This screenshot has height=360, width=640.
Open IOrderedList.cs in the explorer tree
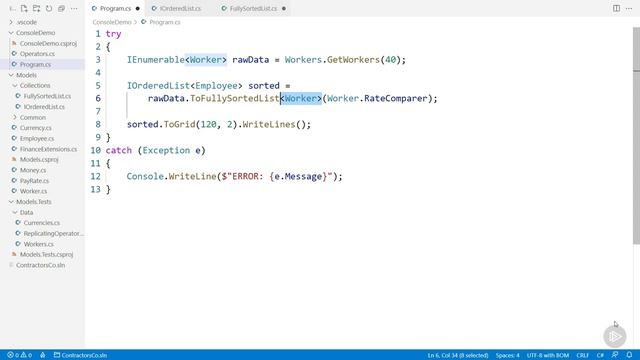tap(44, 107)
